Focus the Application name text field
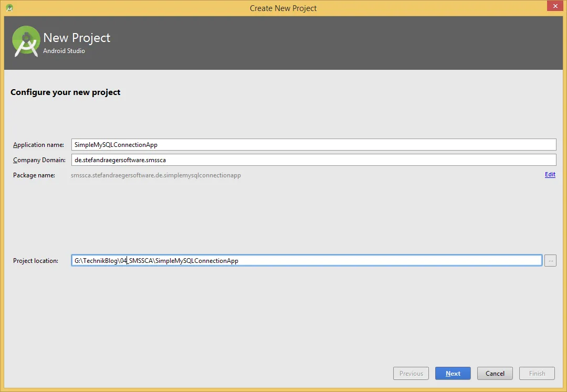Image resolution: width=567 pixels, height=392 pixels. [x=313, y=145]
